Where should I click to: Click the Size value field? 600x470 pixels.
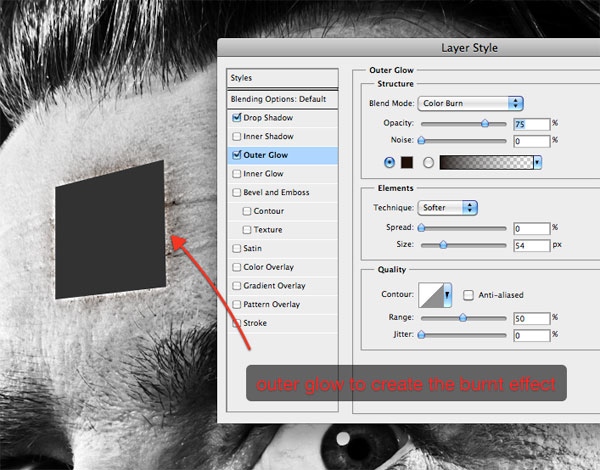(x=532, y=245)
